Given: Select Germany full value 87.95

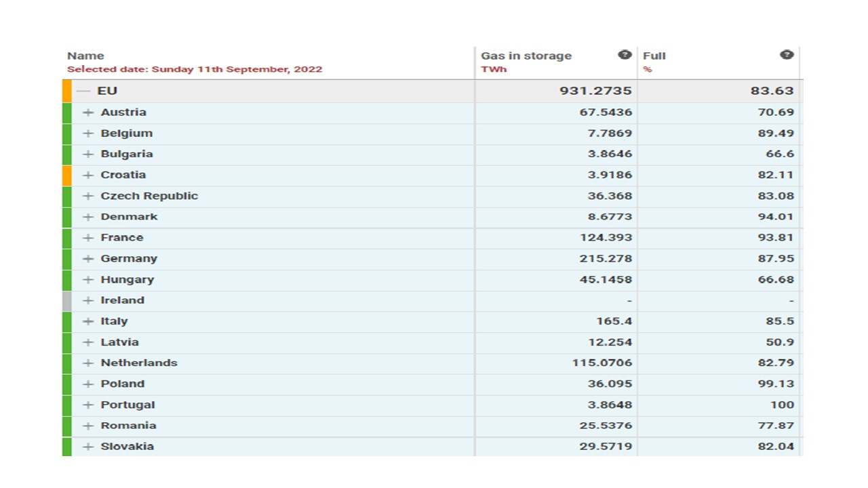Looking at the screenshot, I should pos(776,259).
